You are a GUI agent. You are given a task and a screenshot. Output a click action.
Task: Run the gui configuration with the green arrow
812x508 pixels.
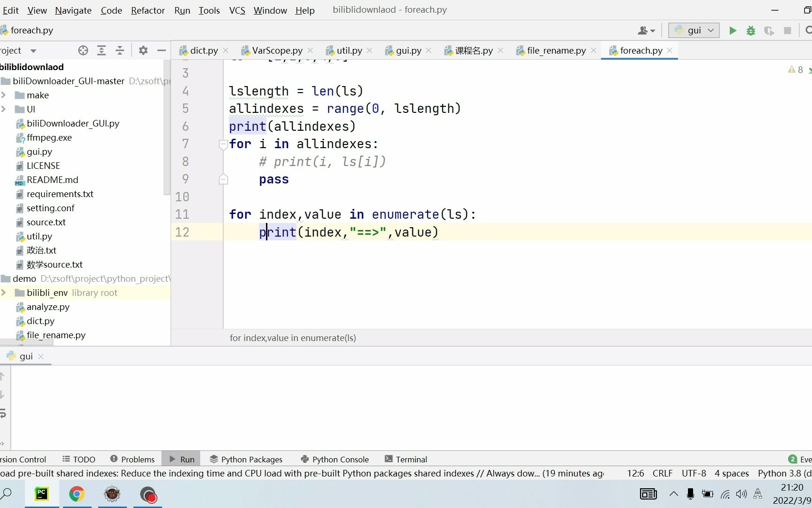[732, 30]
